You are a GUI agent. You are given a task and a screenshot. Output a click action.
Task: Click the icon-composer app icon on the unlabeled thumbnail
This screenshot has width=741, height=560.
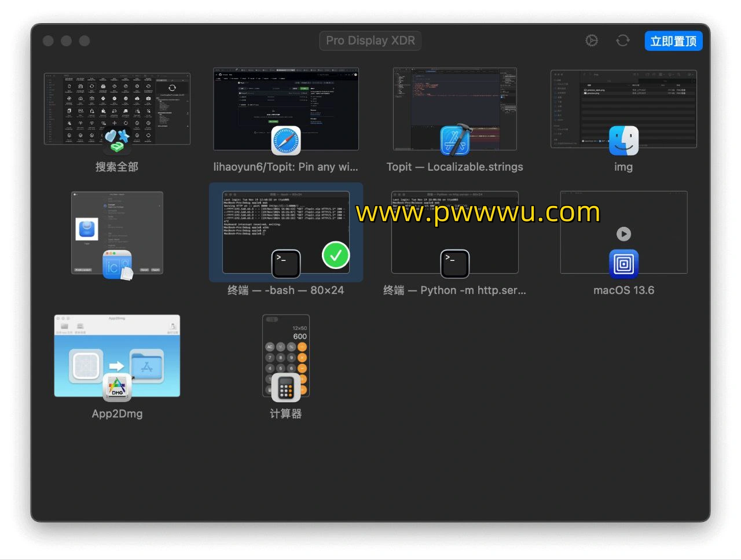coord(118,265)
